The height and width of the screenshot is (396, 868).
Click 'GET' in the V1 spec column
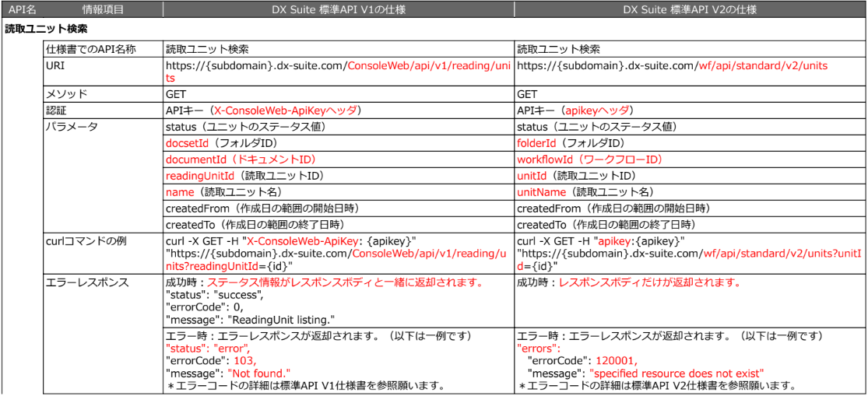176,94
